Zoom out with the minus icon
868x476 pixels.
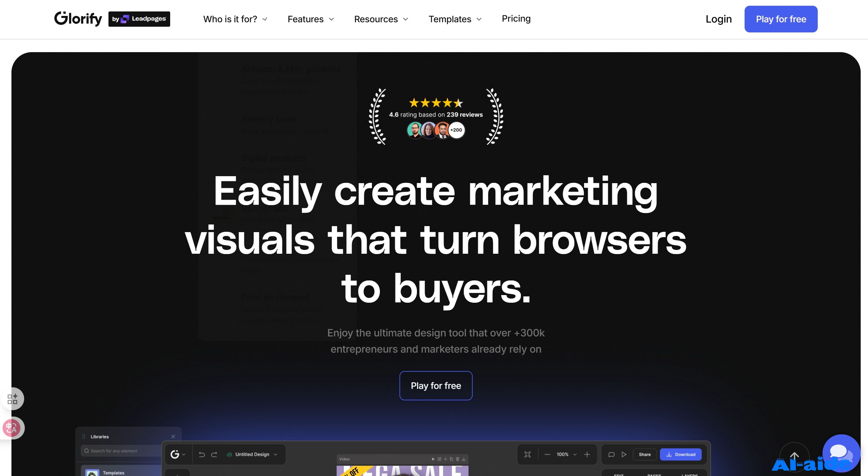tap(547, 454)
